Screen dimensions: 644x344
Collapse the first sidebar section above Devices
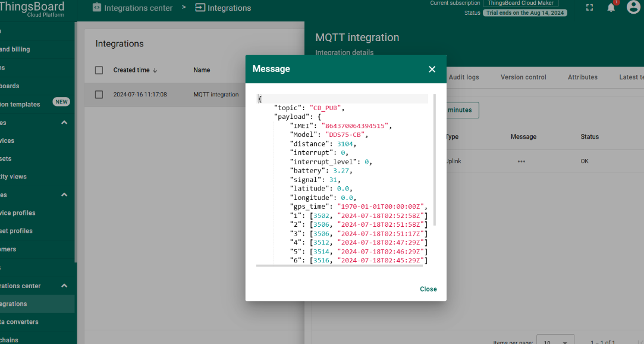pyautogui.click(x=64, y=123)
